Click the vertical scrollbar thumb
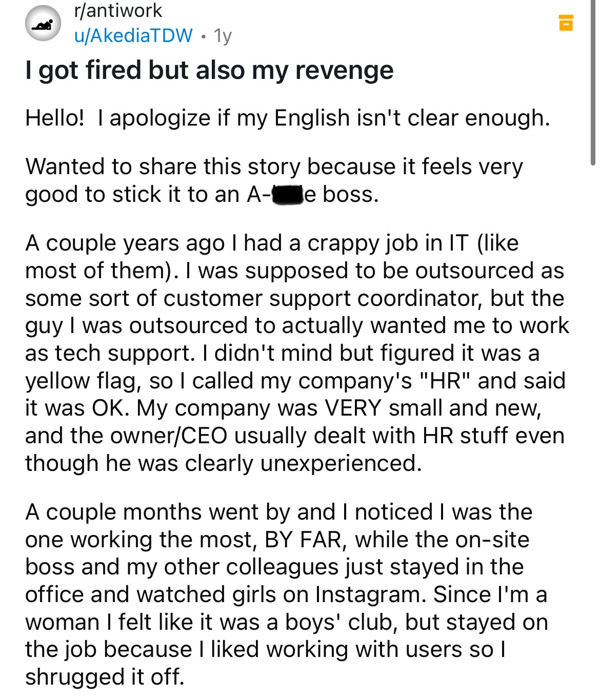Viewport: 600px width, 700px height. (x=593, y=82)
